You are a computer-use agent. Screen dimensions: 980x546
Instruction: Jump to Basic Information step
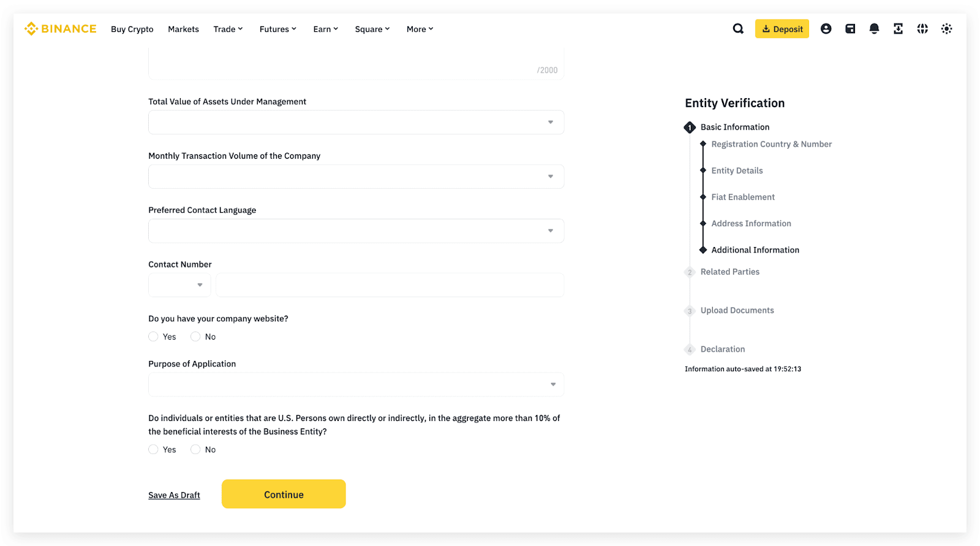(x=735, y=127)
